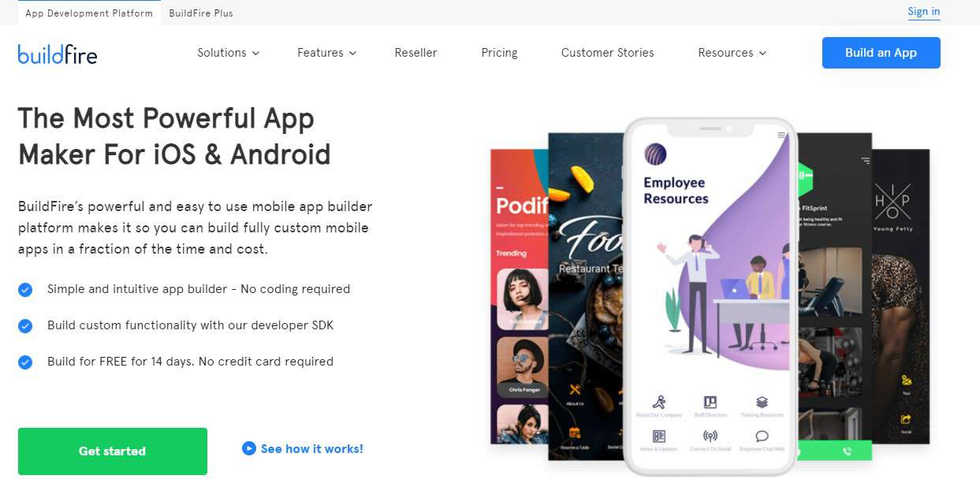Click the checkmark beside Build for FREE line
The height and width of the screenshot is (479, 980).
(25, 362)
